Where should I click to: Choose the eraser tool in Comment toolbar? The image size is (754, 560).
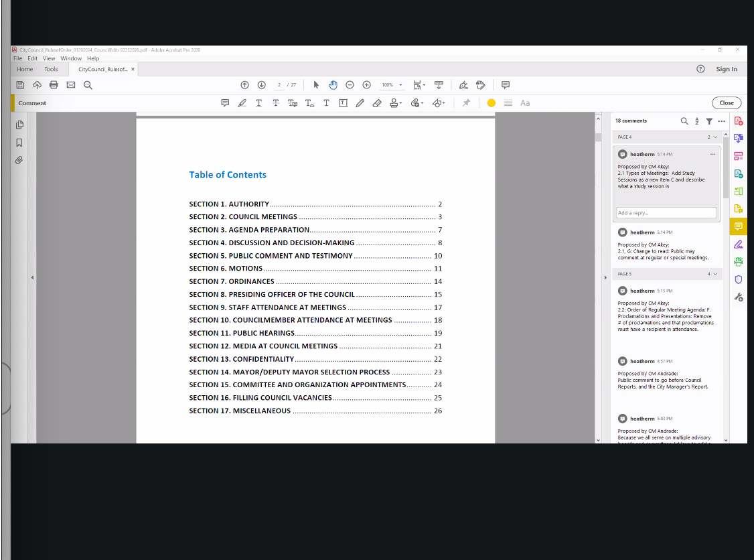[x=376, y=103]
